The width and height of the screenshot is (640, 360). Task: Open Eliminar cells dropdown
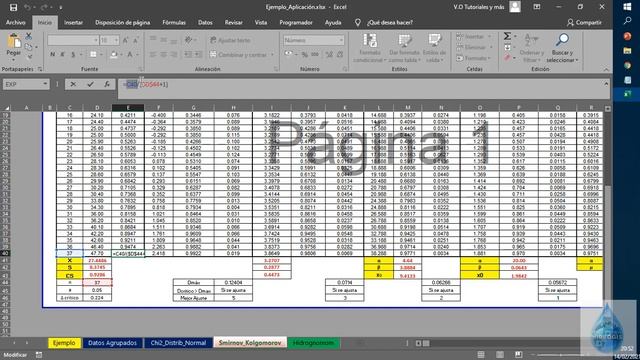tap(473, 47)
